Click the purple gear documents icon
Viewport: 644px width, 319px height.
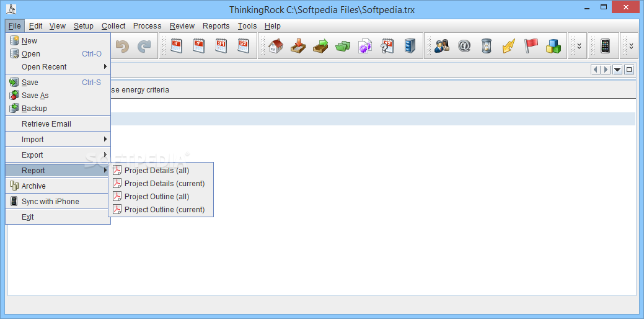364,46
